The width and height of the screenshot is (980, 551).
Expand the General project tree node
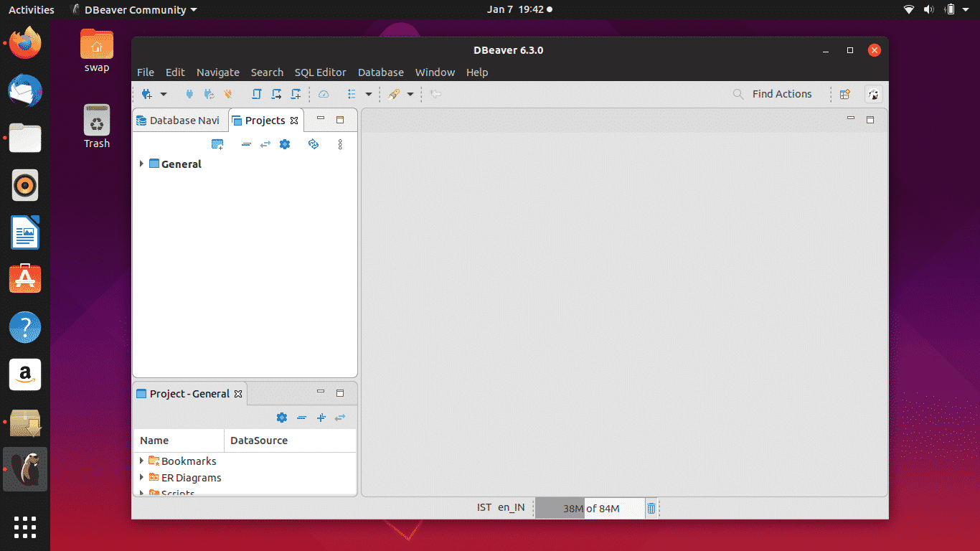(141, 164)
